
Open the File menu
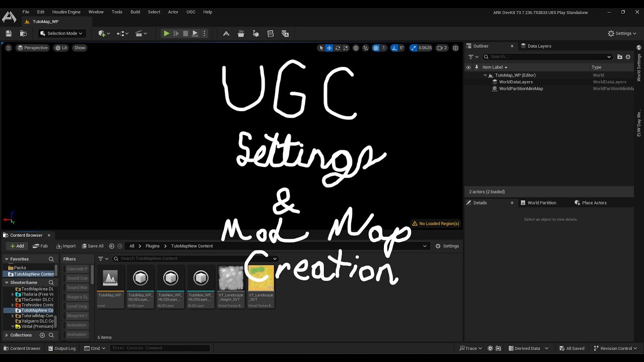tap(26, 12)
